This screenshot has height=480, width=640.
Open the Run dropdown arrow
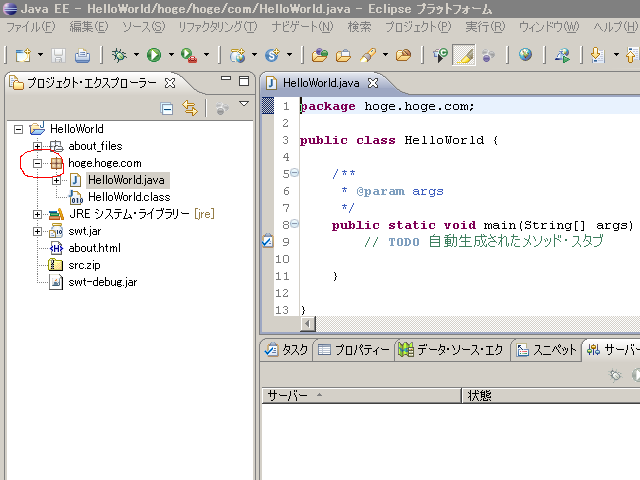coord(171,54)
